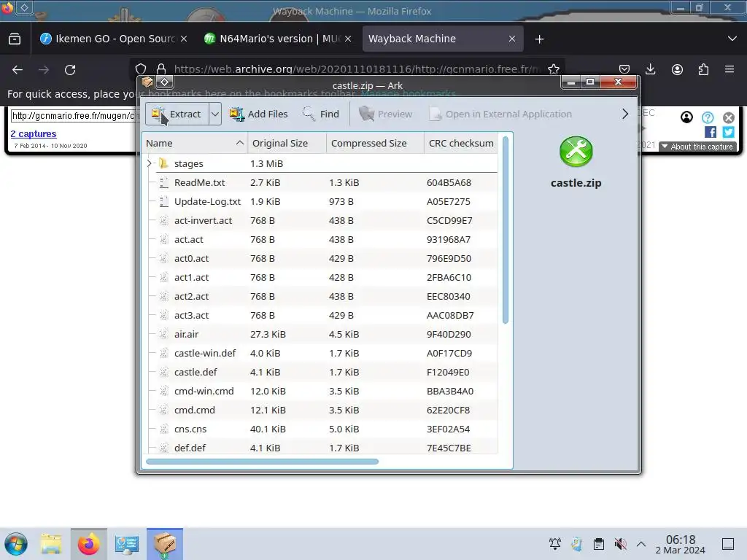Image resolution: width=747 pixels, height=560 pixels.
Task: Open Firefox Extensions icon
Action: click(703, 70)
